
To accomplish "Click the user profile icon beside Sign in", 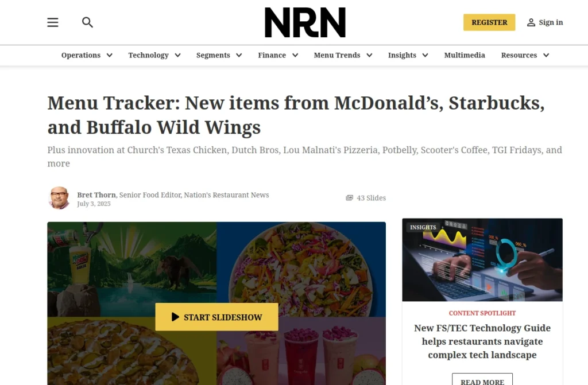I will (531, 22).
